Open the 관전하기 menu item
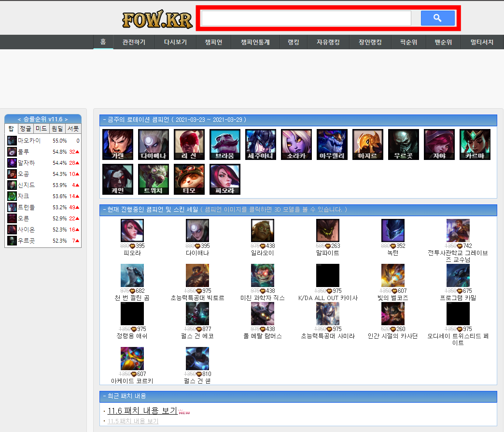The width and height of the screenshot is (504, 432). click(134, 42)
